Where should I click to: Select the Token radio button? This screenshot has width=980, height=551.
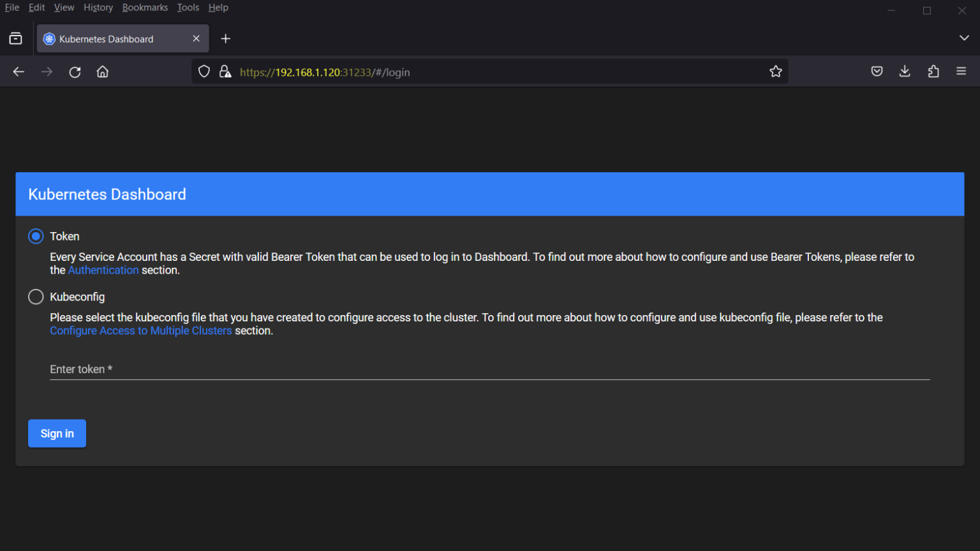pos(36,237)
